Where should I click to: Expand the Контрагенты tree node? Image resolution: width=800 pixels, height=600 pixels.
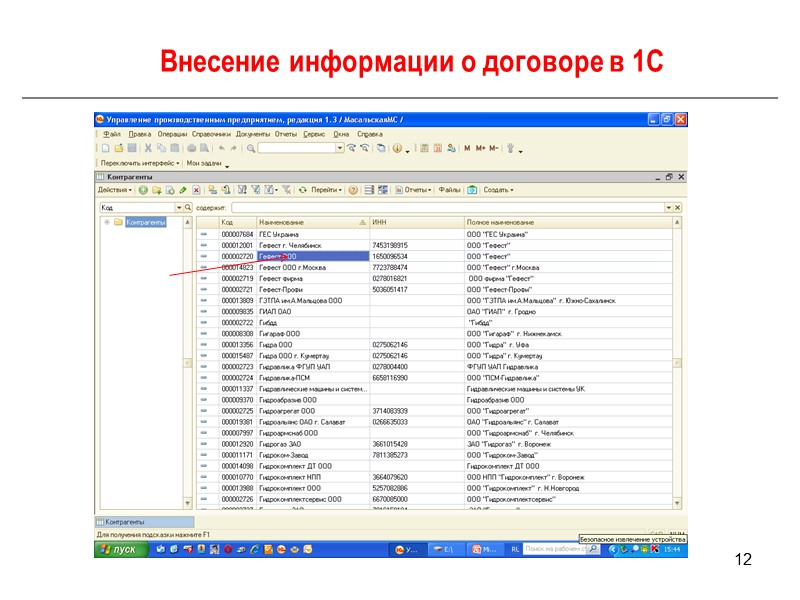(x=107, y=222)
